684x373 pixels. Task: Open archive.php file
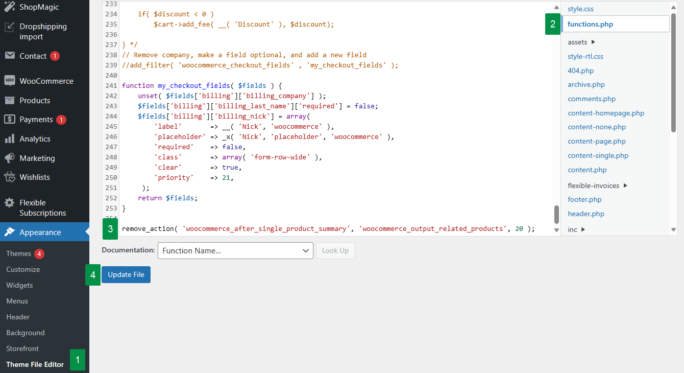586,84
